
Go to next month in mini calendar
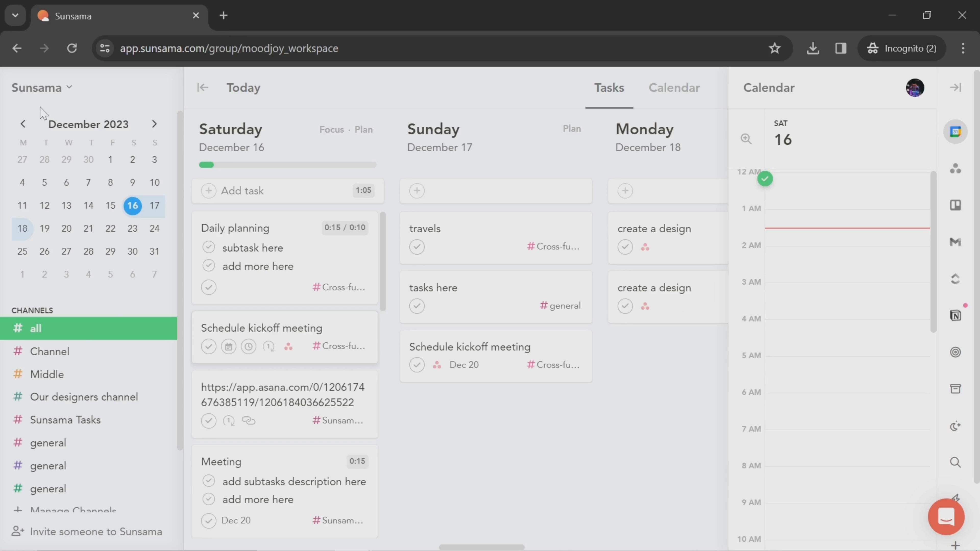[154, 124]
